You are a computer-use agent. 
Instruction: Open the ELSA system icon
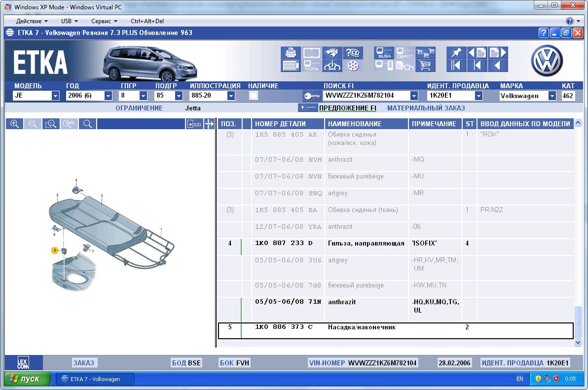click(x=384, y=53)
